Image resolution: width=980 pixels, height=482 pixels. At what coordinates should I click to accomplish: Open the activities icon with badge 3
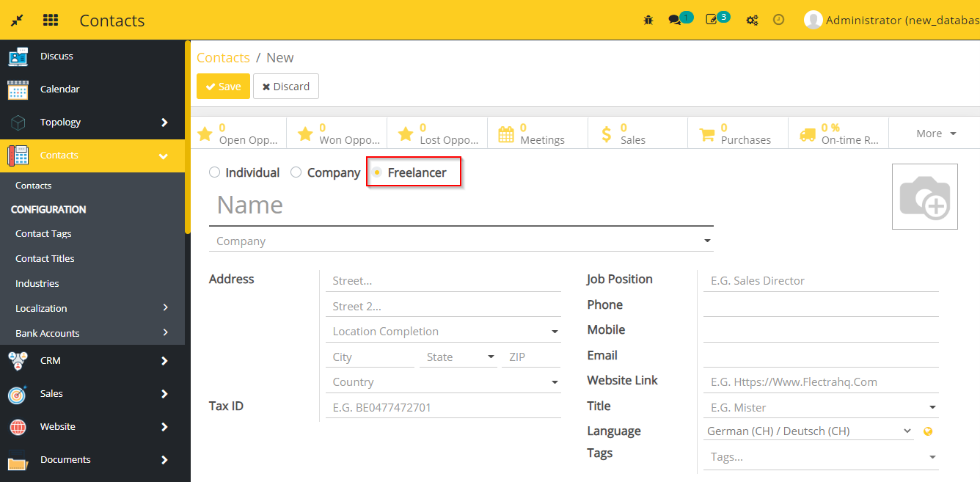click(712, 21)
